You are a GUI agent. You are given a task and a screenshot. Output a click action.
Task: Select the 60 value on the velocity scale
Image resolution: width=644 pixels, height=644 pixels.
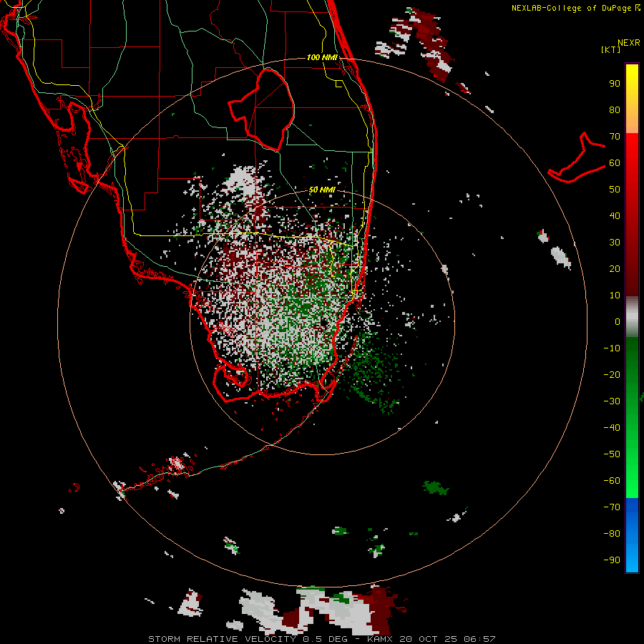(x=615, y=163)
